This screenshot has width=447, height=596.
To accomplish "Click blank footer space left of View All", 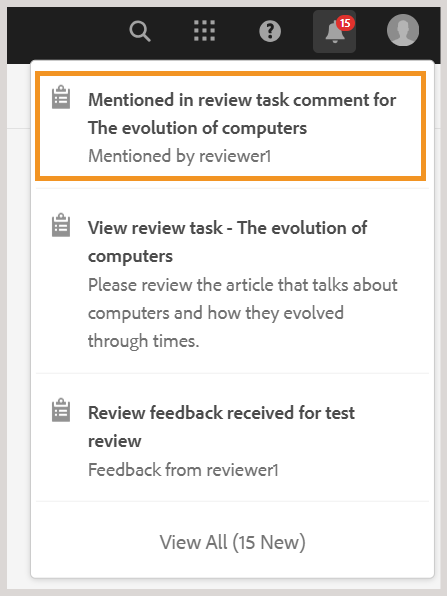I will pos(95,542).
